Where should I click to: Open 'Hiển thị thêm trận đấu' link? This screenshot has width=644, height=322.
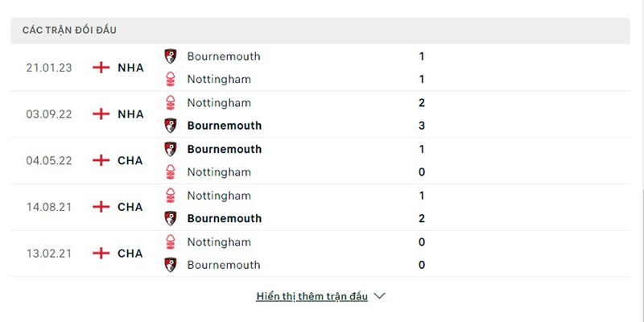(312, 296)
